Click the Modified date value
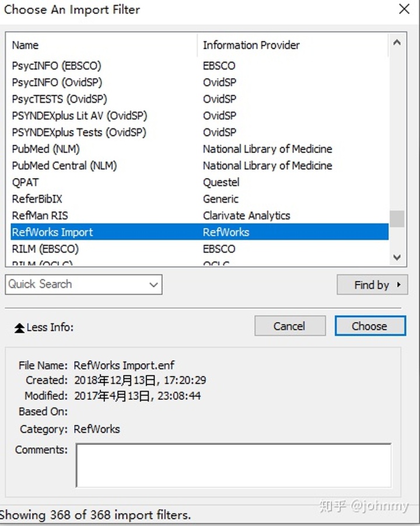420x526 pixels. [x=138, y=396]
